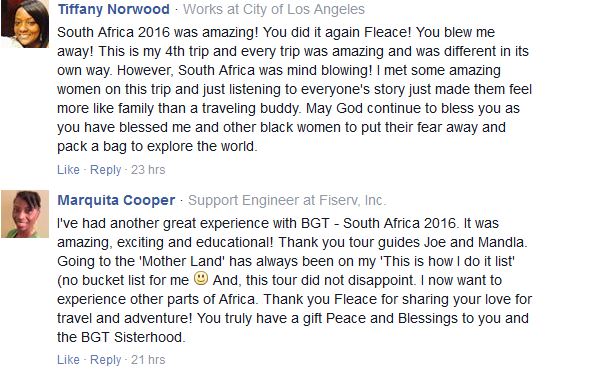
Task: Click Support Engineer at Fiserv, Inc. text
Action: pyautogui.click(x=287, y=200)
